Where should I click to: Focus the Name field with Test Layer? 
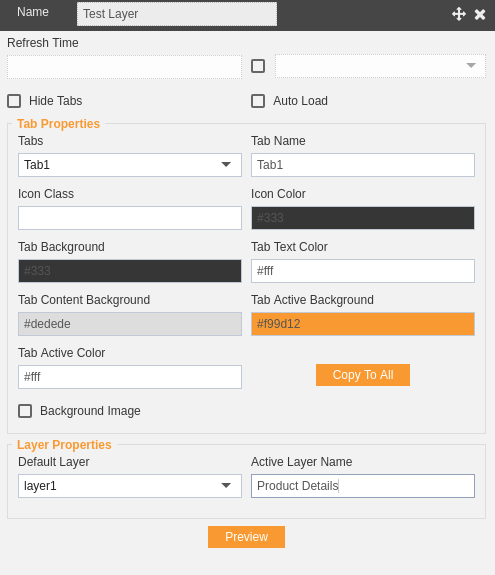pos(177,14)
